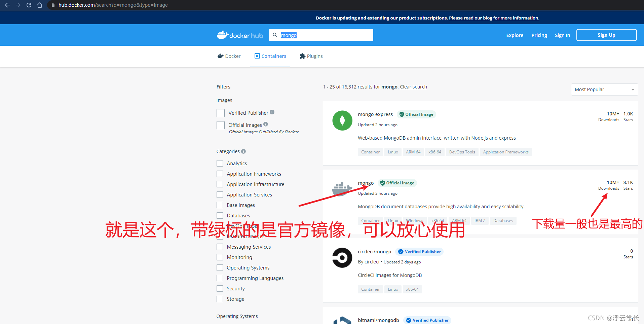Click the Official Image badge on mongo-express
This screenshot has width=644, height=324.
[x=416, y=114]
